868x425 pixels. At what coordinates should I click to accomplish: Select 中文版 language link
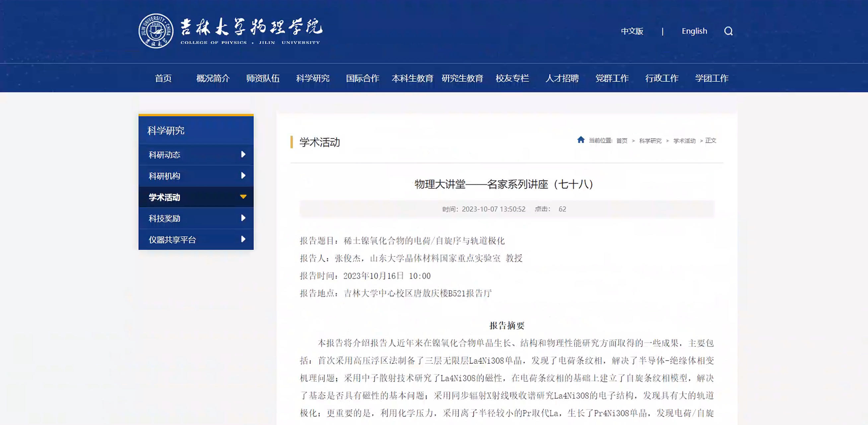click(x=632, y=31)
